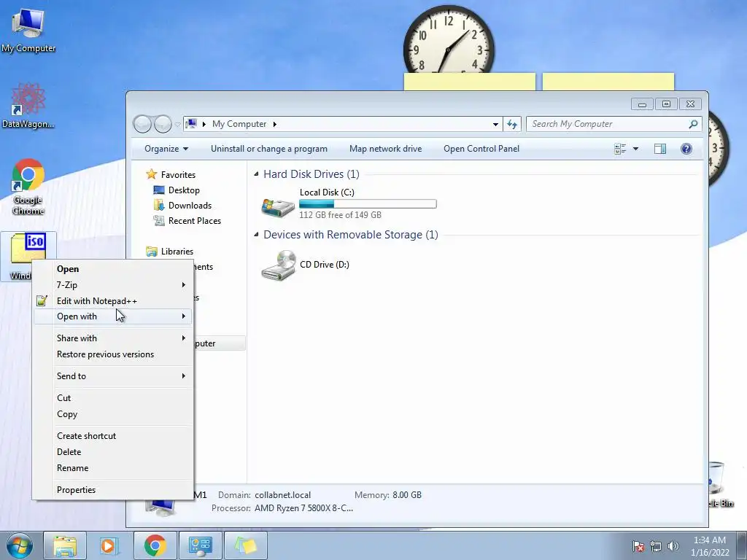Screen dimensions: 747x560
Task: Open Properties from the context menu
Action: point(113,490)
